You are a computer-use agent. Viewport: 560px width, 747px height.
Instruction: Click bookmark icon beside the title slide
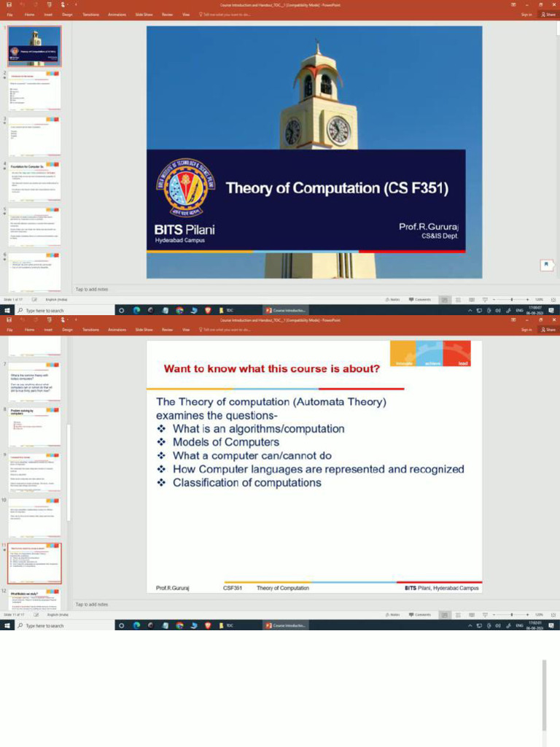pos(546,264)
